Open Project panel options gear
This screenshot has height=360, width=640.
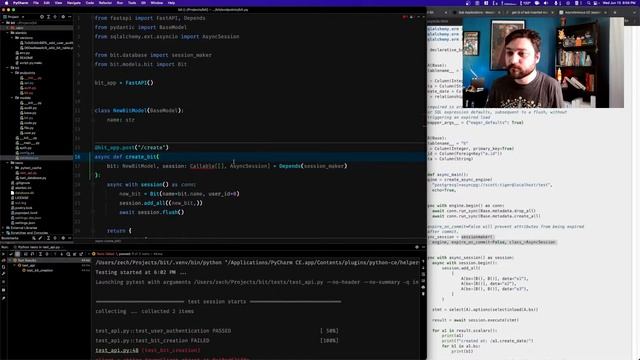pyautogui.click(x=63, y=17)
